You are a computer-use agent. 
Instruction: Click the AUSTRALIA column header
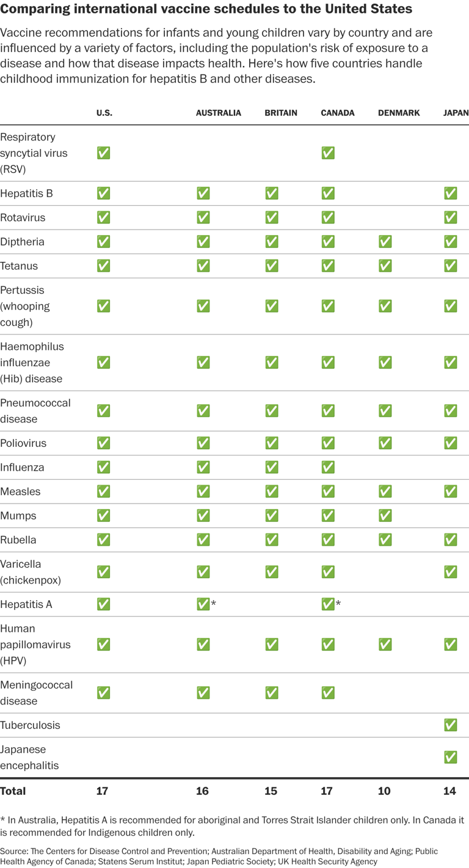tap(219, 113)
